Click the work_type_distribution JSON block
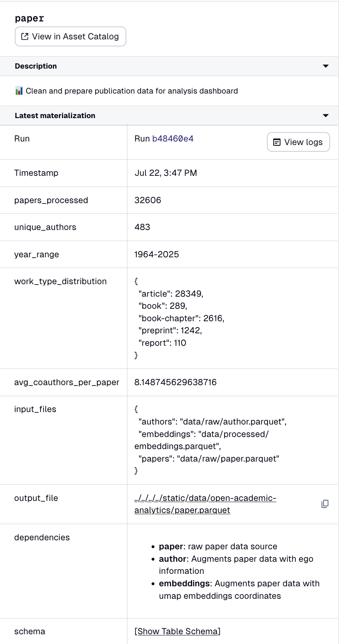The width and height of the screenshot is (339, 644). tap(180, 318)
